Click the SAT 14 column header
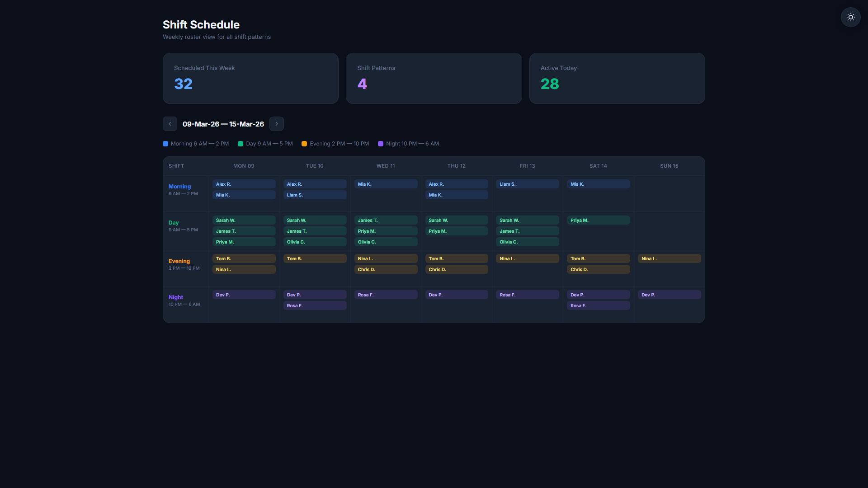This screenshot has width=868, height=488. pyautogui.click(x=598, y=166)
